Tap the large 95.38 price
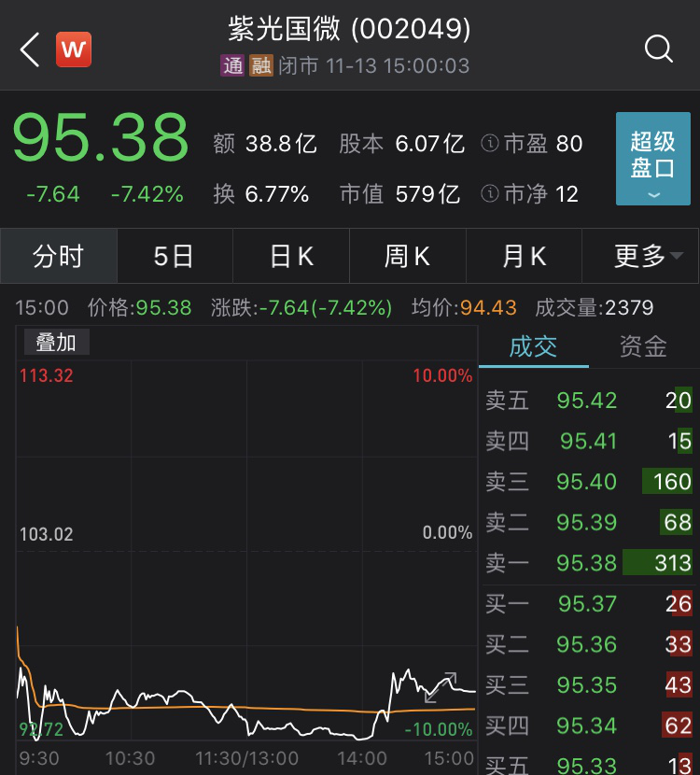This screenshot has height=775, width=700. click(x=101, y=138)
